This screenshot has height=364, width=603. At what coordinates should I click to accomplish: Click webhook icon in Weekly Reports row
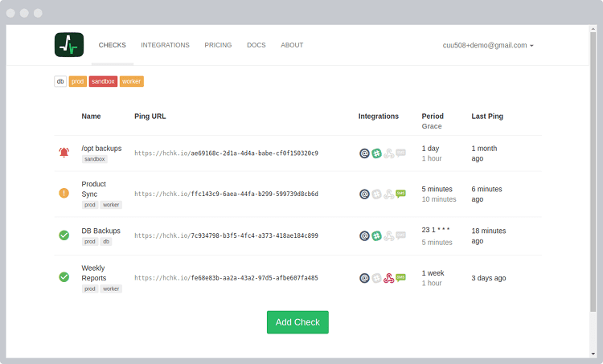tap(388, 278)
